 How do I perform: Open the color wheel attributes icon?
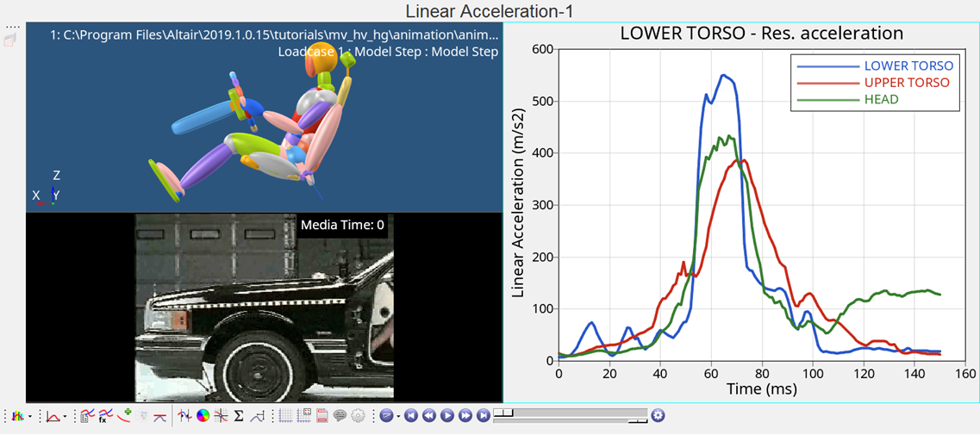click(203, 416)
